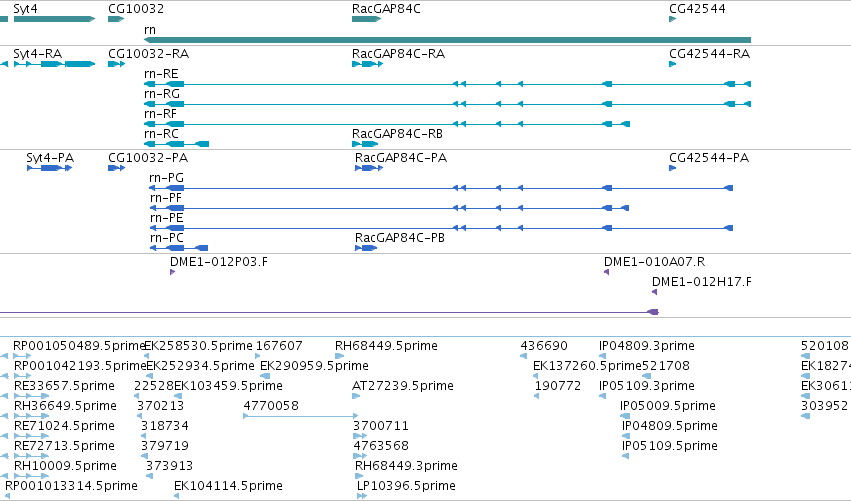The height and width of the screenshot is (501, 851).
Task: Click EK258530.5prime EST label
Action: [x=199, y=346]
